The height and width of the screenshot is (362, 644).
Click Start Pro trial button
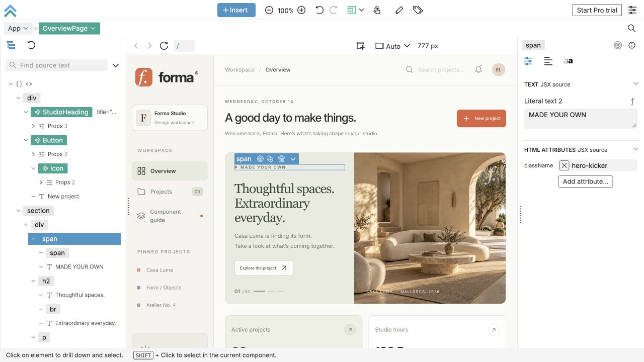(597, 10)
